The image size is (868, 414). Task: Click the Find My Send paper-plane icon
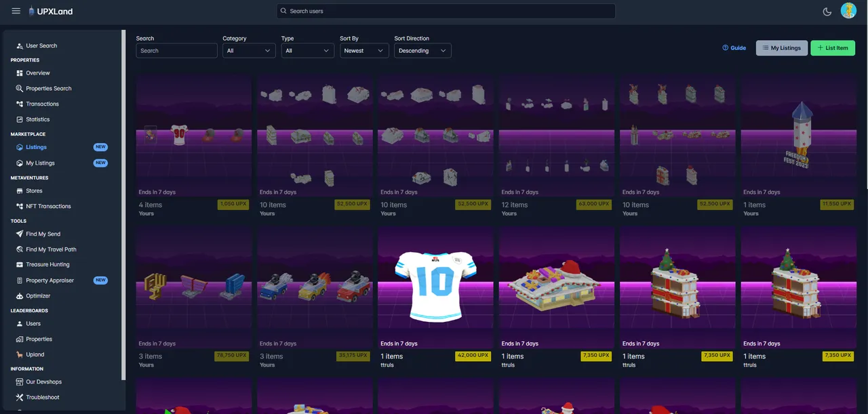[20, 234]
